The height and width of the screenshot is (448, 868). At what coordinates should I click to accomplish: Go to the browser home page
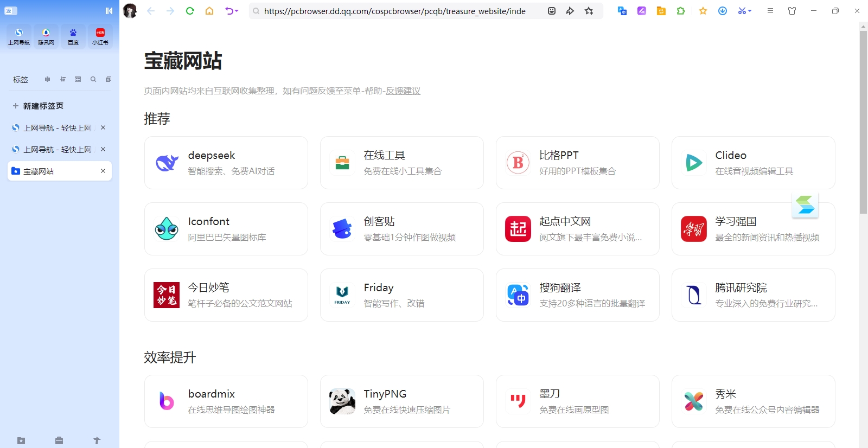click(x=209, y=11)
